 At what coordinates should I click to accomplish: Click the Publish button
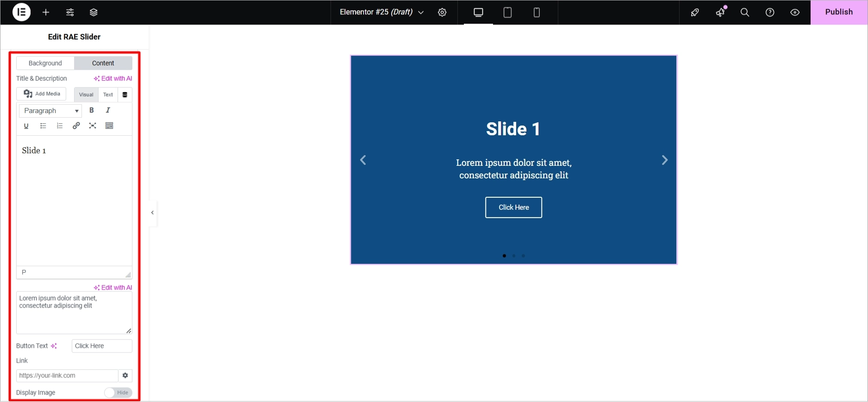pyautogui.click(x=838, y=13)
